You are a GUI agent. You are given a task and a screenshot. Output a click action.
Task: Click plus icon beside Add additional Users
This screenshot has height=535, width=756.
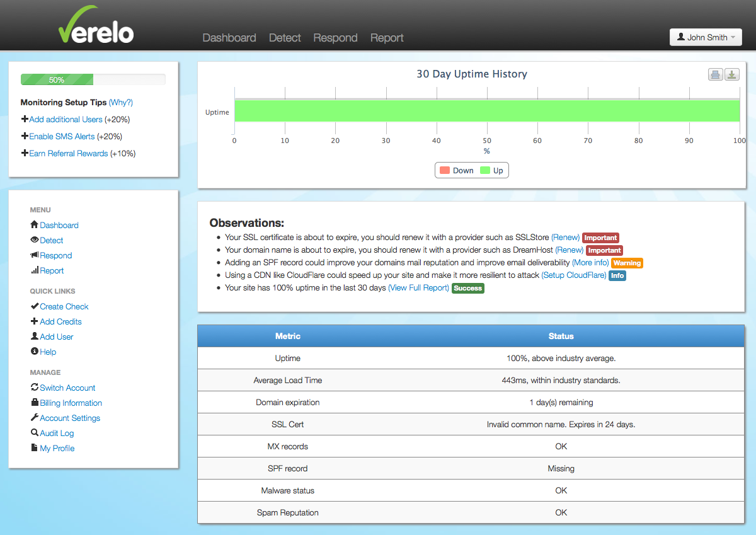click(25, 119)
